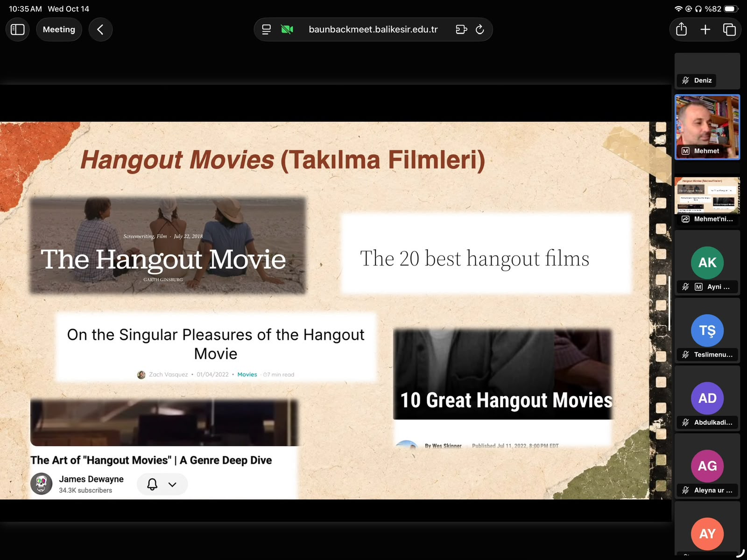Click James Dewayne skull channel avatar
Image resolution: width=747 pixels, height=560 pixels.
(x=42, y=484)
